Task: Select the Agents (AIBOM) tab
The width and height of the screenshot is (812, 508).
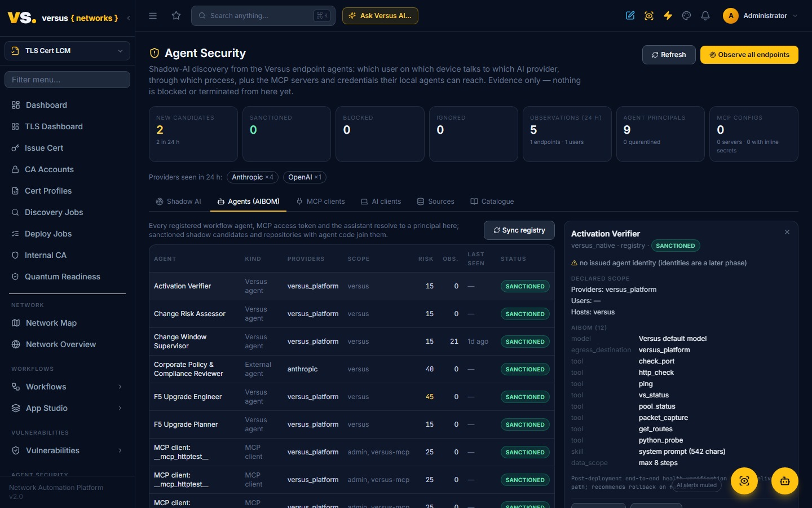Action: [x=248, y=202]
